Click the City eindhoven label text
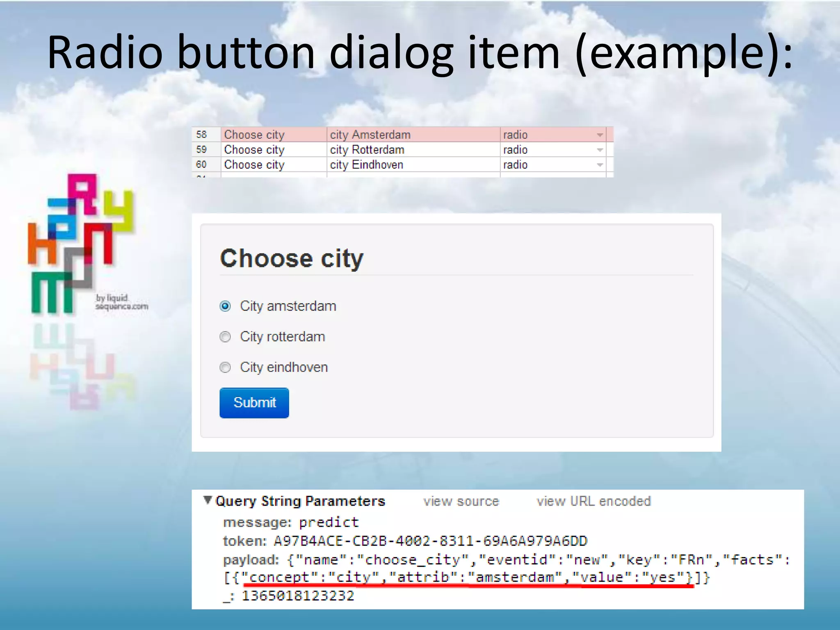Image resolution: width=840 pixels, height=630 pixels. pyautogui.click(x=284, y=367)
